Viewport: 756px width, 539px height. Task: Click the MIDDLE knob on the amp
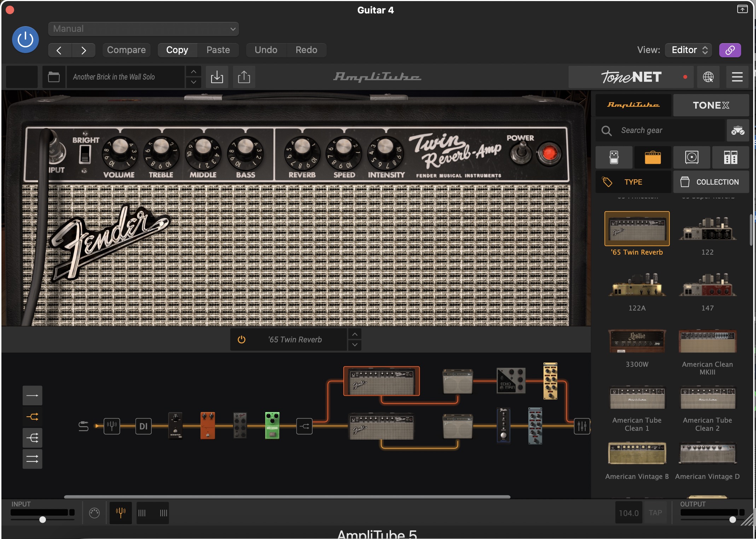pyautogui.click(x=203, y=153)
